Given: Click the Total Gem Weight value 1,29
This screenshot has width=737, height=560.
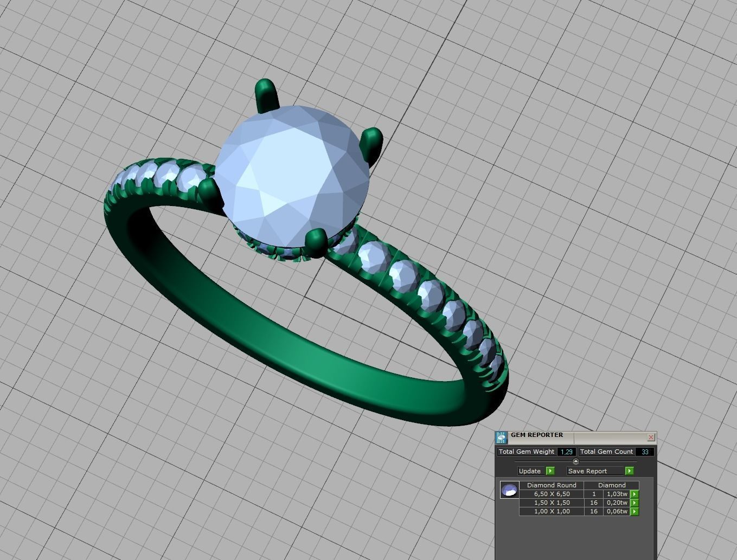Looking at the screenshot, I should click(567, 452).
